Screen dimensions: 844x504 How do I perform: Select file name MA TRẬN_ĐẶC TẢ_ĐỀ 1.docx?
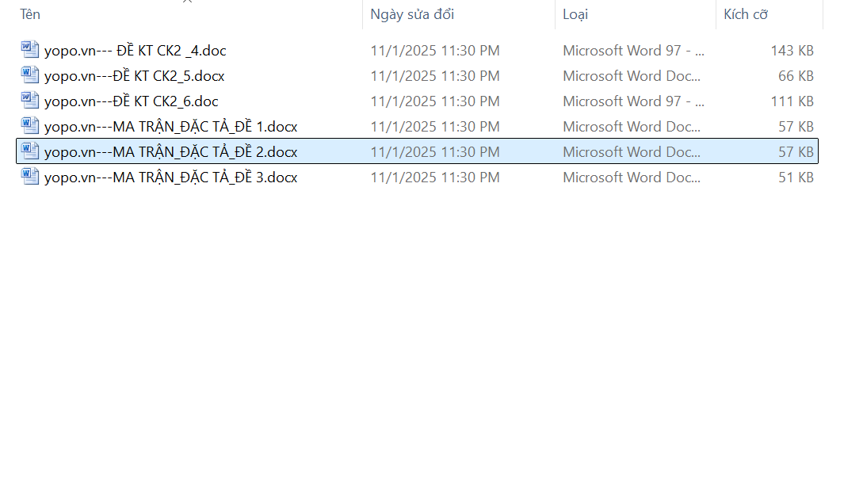(170, 127)
